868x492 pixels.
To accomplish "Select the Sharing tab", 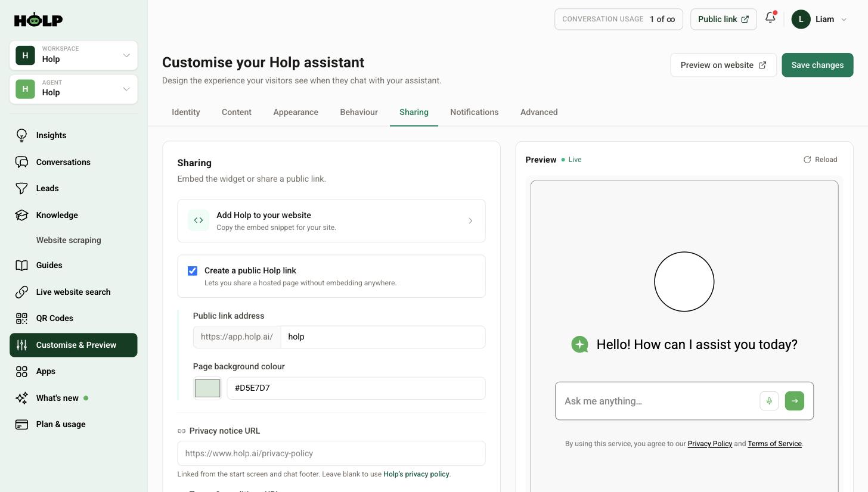I will 414,112.
